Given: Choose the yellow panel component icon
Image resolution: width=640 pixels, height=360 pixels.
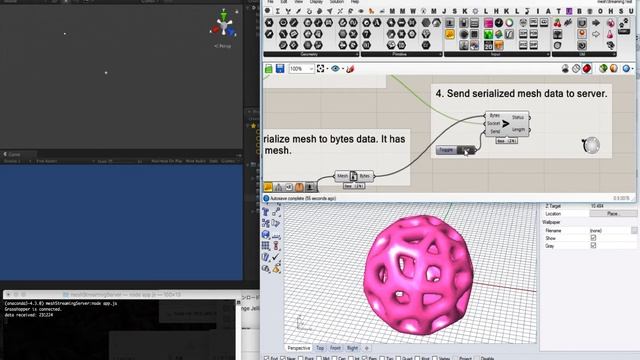Looking at the screenshot, I should [x=450, y=34].
